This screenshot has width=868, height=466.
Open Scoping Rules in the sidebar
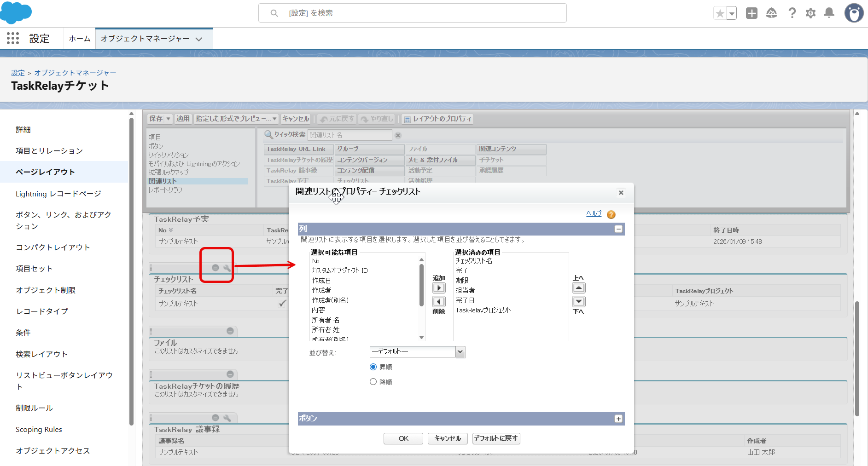[39, 430]
